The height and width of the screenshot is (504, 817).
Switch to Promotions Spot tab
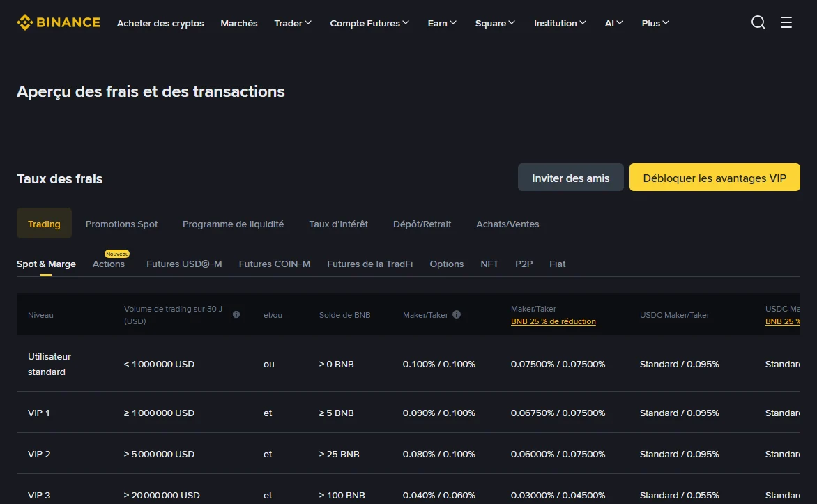click(121, 224)
